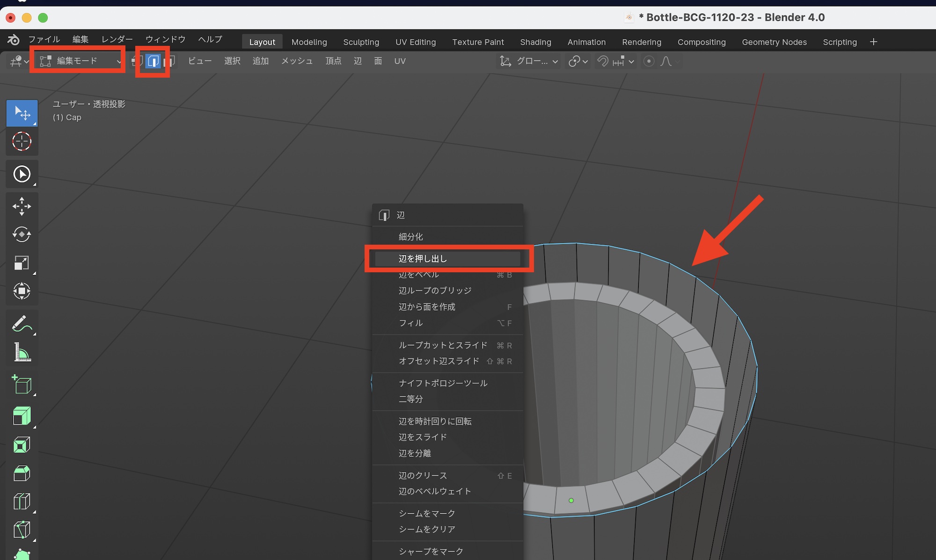Open the メッシュ header menu
936x560 pixels.
(297, 61)
